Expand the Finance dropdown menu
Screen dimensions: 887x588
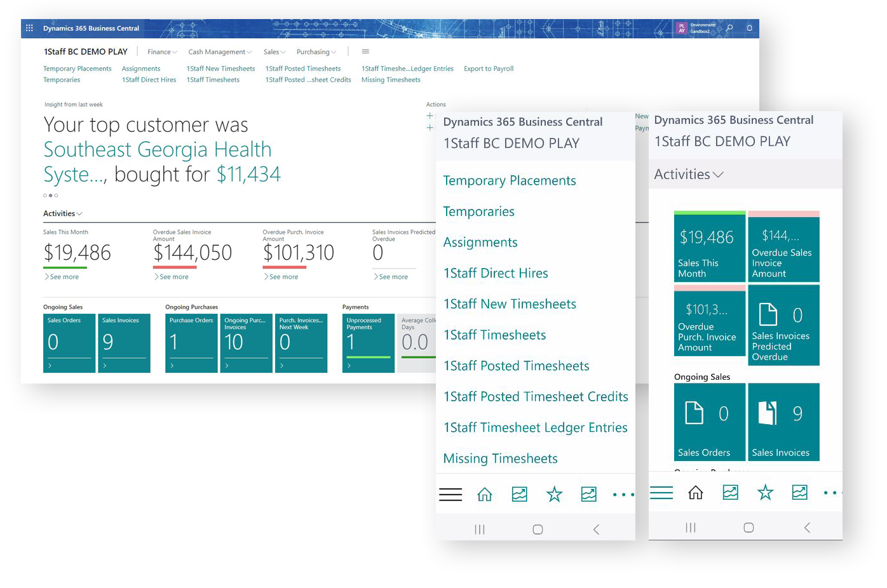pyautogui.click(x=162, y=52)
